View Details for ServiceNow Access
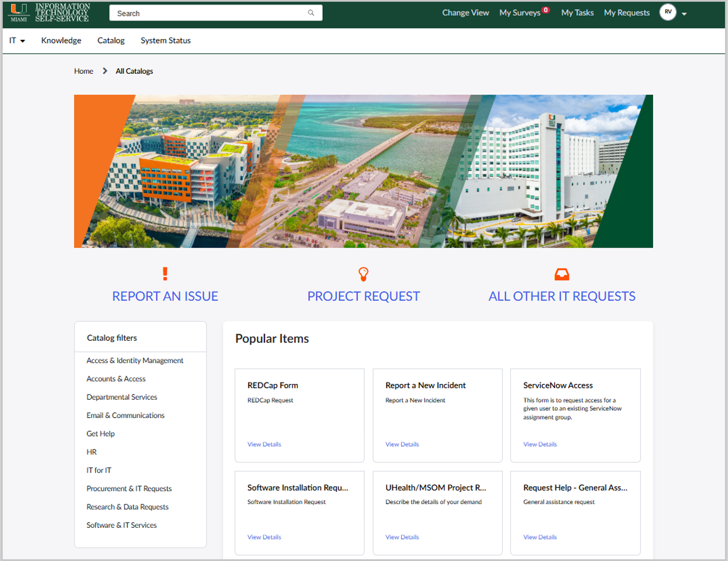The height and width of the screenshot is (561, 728). click(540, 444)
